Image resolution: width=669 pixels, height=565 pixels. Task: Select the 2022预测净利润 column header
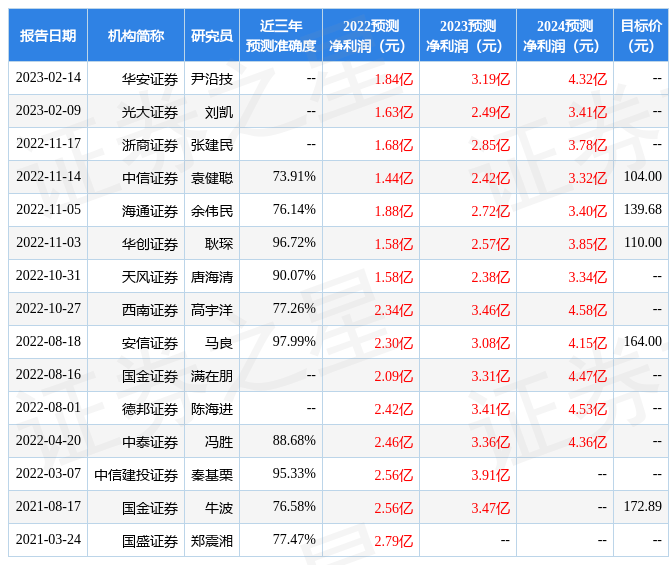pos(370,35)
